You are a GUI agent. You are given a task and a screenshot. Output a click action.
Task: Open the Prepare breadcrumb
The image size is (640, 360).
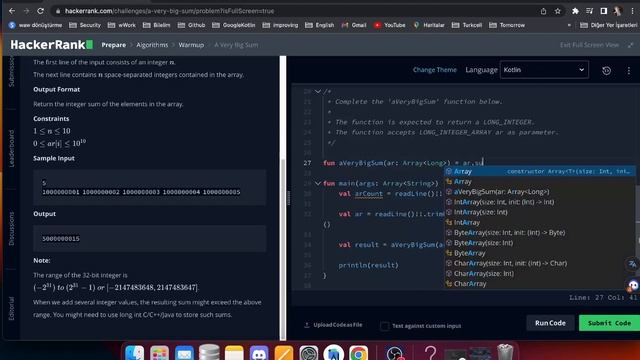[113, 45]
